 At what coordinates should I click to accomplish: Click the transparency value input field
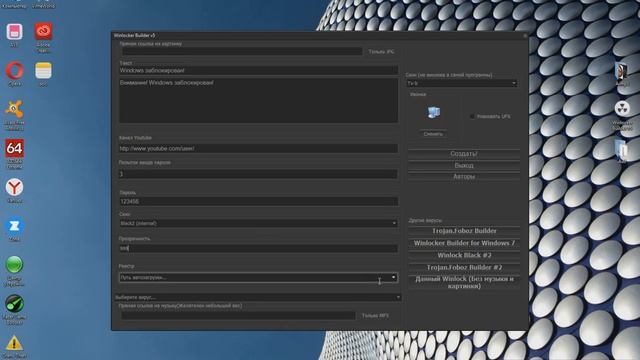pos(258,248)
